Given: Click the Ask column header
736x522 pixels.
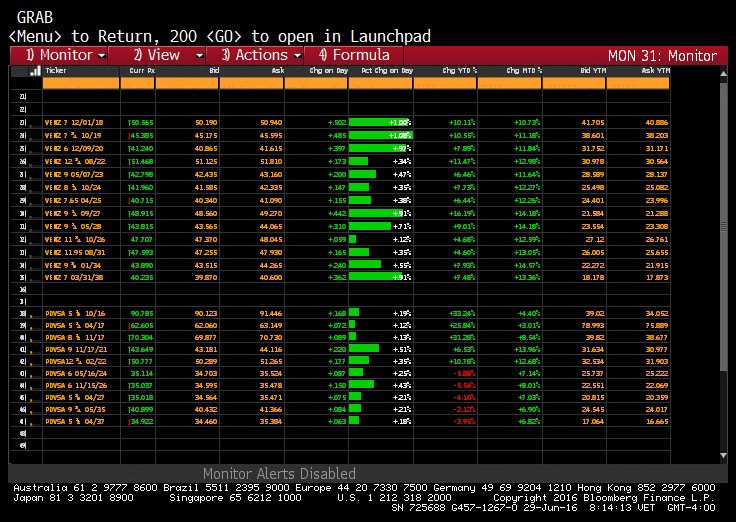Looking at the screenshot, I should [278, 71].
